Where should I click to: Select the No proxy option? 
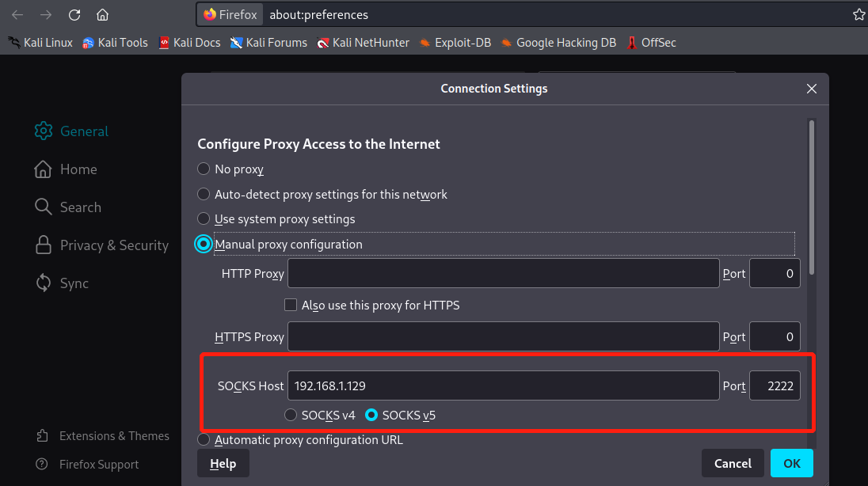click(x=204, y=169)
